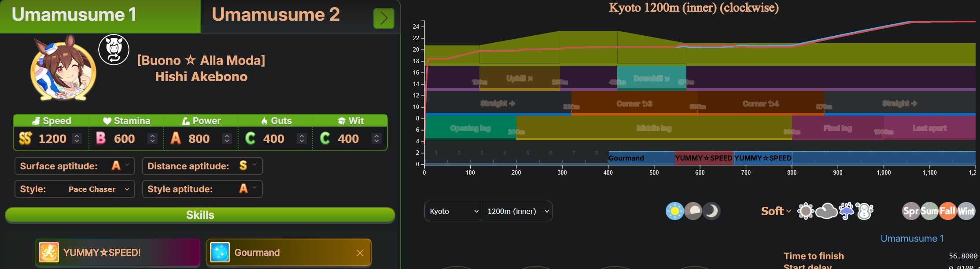Image resolution: width=980 pixels, height=269 pixels.
Task: Select the Sum season button
Action: (x=929, y=211)
